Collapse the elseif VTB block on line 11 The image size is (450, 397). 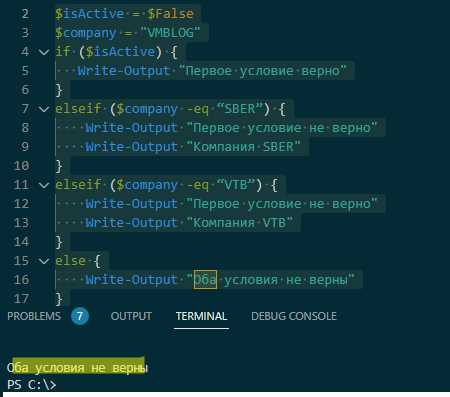[44, 185]
